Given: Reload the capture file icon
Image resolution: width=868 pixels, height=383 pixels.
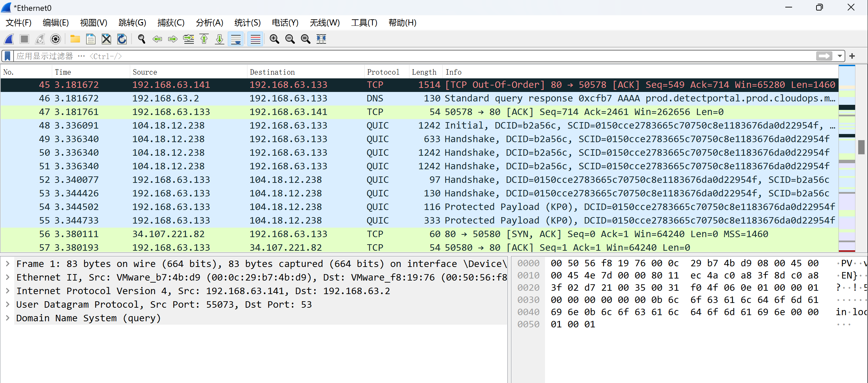Looking at the screenshot, I should point(122,39).
